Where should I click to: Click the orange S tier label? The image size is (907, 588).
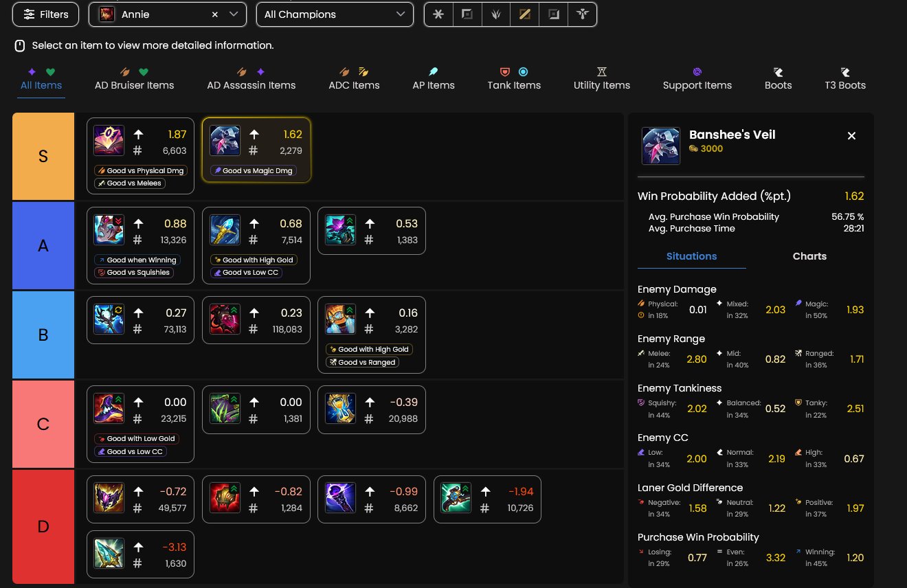click(x=43, y=156)
